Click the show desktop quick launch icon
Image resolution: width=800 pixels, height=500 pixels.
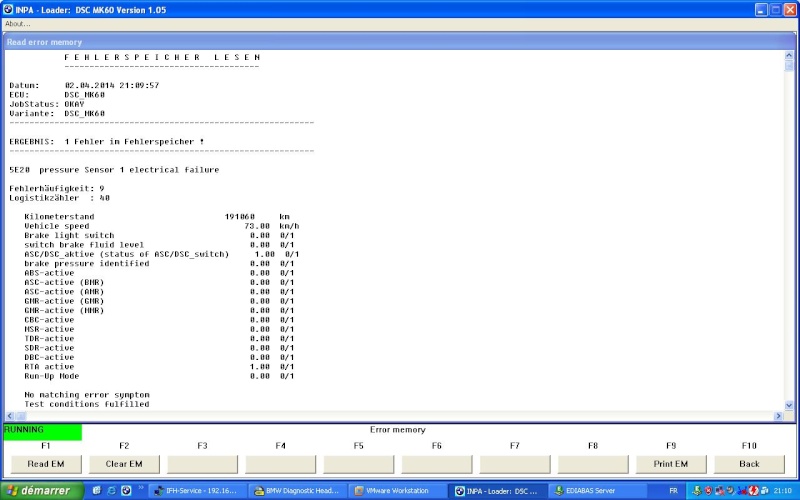tap(96, 491)
